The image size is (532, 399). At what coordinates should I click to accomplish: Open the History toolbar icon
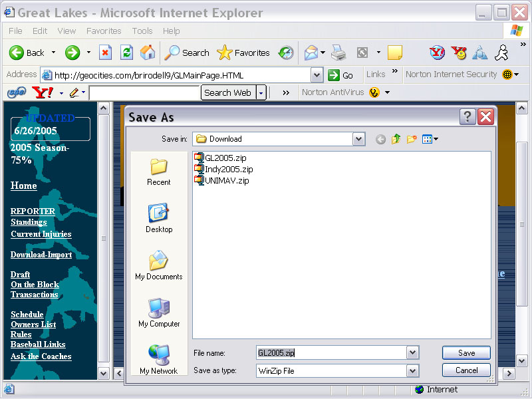click(x=286, y=53)
